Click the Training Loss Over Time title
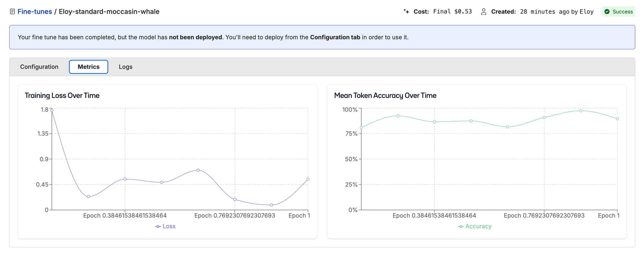 [x=62, y=95]
